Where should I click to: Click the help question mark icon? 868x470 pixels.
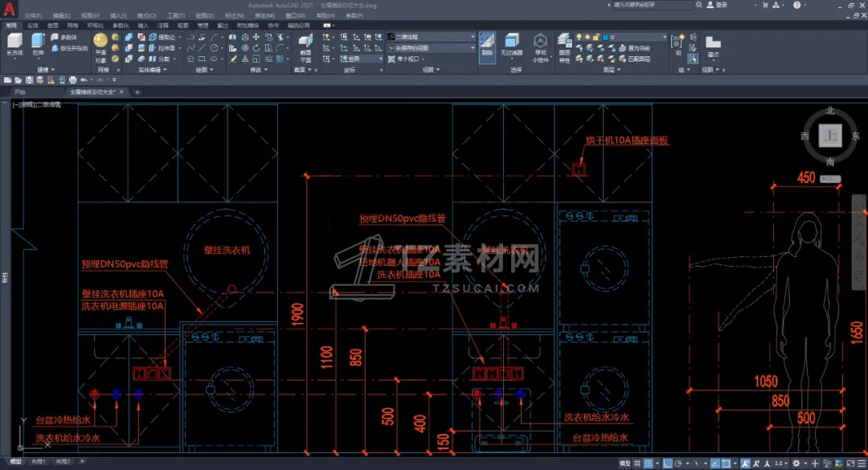pos(796,5)
